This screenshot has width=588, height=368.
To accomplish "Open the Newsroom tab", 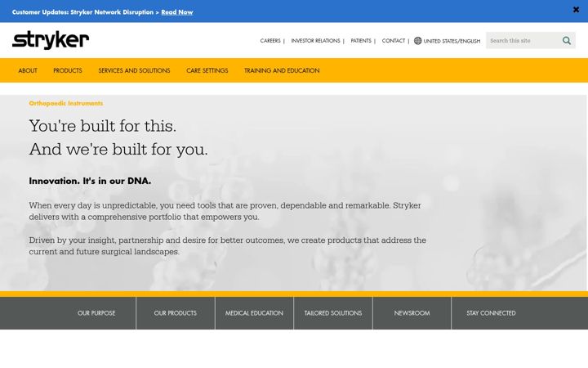I will click(412, 312).
